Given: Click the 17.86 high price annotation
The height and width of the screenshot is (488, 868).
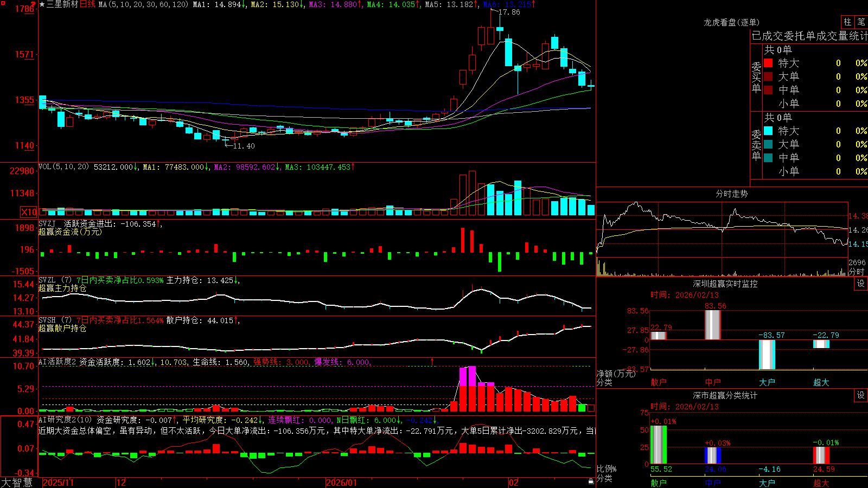Looking at the screenshot, I should coord(509,12).
